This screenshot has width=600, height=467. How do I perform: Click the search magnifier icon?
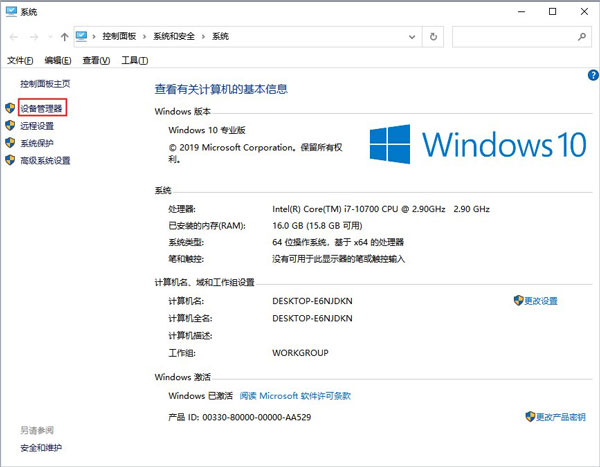click(x=582, y=37)
